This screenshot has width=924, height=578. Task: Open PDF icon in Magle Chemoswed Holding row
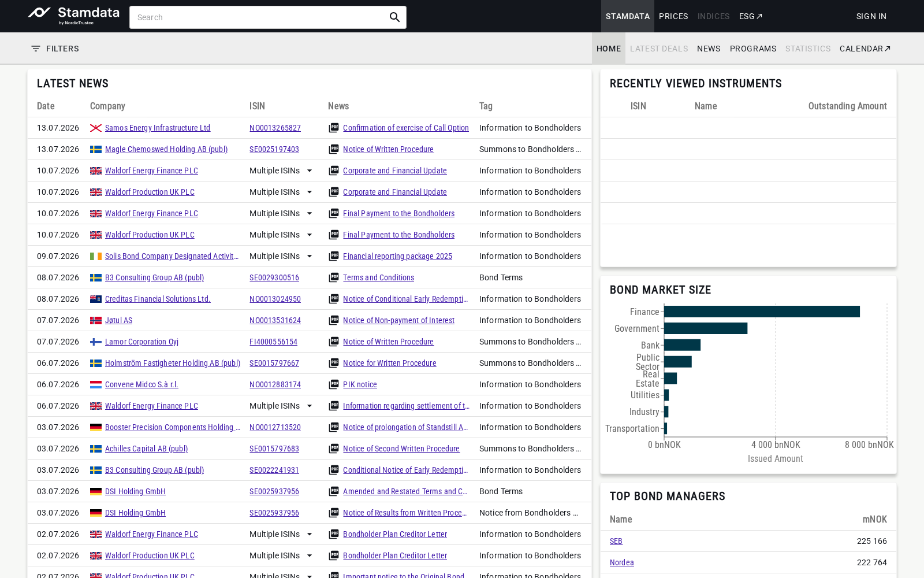pyautogui.click(x=334, y=149)
